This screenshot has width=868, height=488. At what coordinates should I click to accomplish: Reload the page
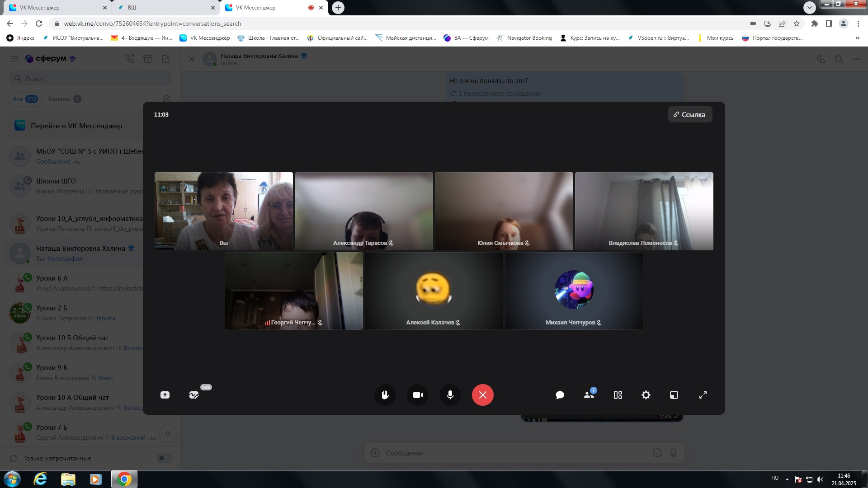[x=39, y=23]
